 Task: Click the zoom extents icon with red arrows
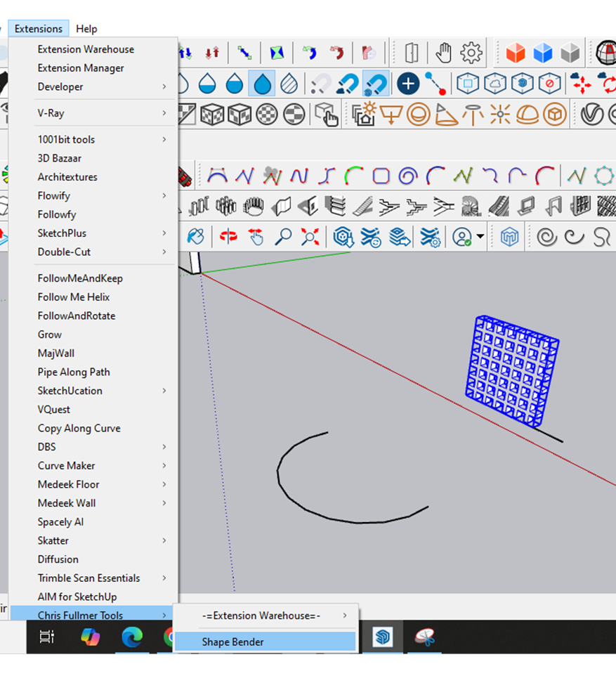310,237
